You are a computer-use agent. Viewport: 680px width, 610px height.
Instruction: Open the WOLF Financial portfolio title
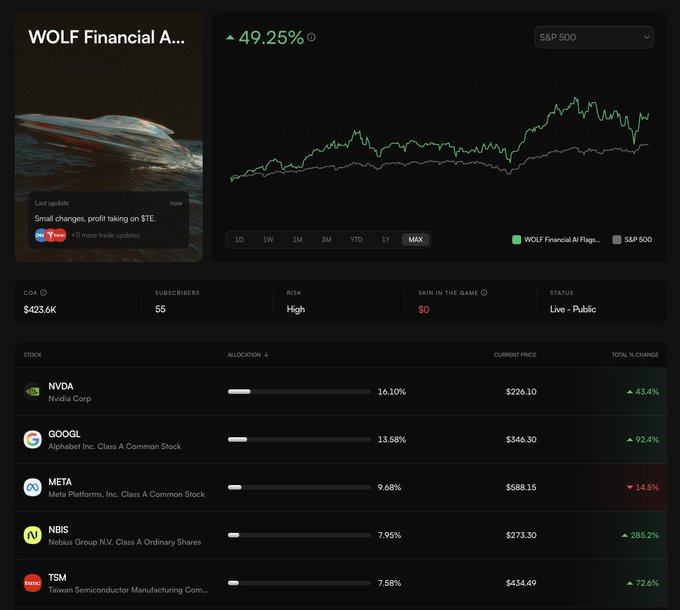(x=107, y=37)
